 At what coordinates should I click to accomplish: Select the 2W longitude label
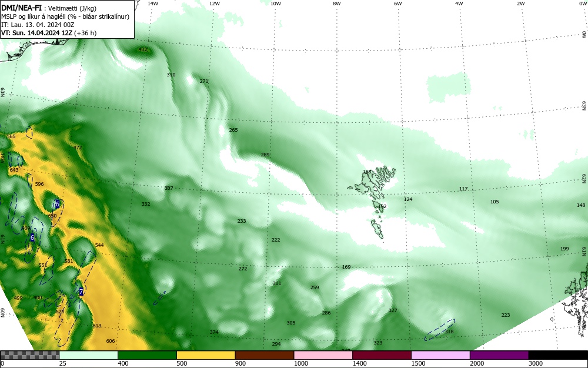click(520, 4)
